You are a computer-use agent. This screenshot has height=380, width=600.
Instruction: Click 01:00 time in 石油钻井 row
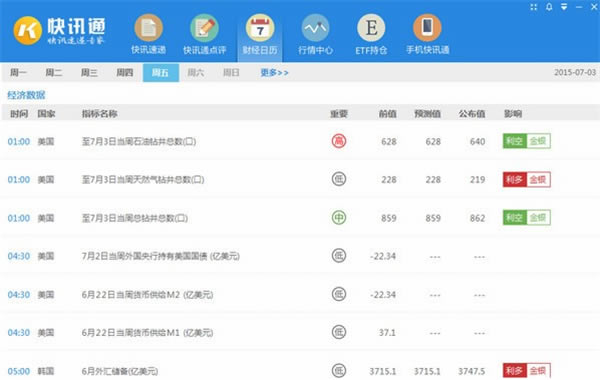[x=19, y=142]
